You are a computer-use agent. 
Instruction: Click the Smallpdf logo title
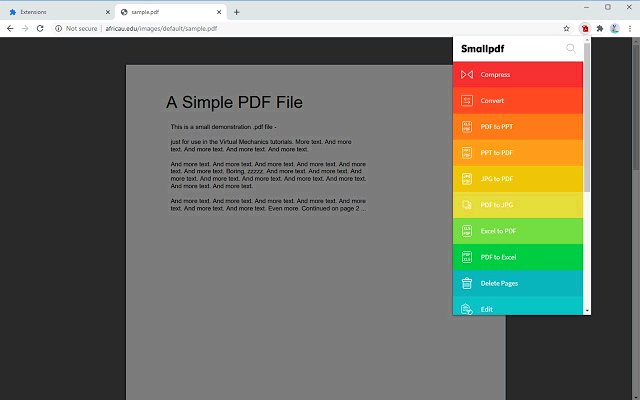point(482,49)
